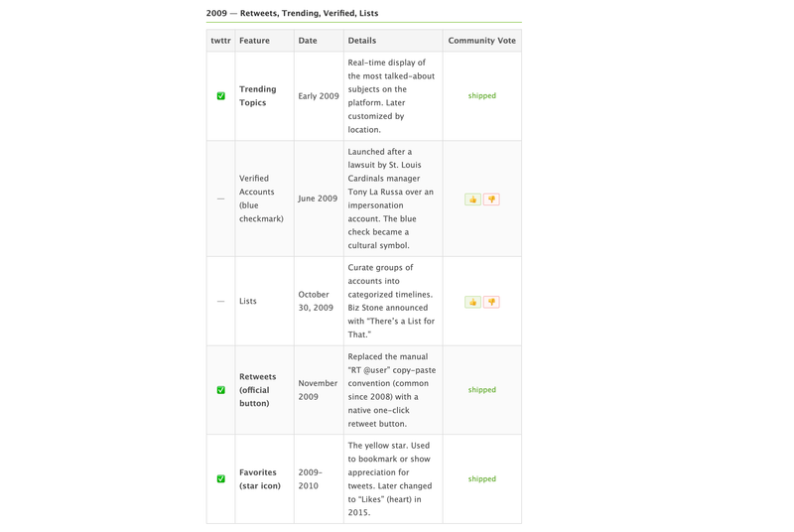794x532 pixels.
Task: Select the twttr column header
Action: tap(220, 41)
